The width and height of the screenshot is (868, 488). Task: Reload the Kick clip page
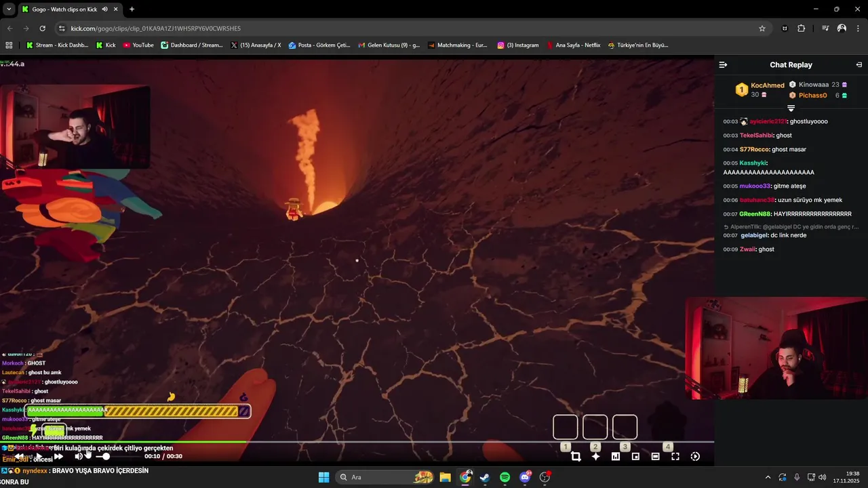42,28
